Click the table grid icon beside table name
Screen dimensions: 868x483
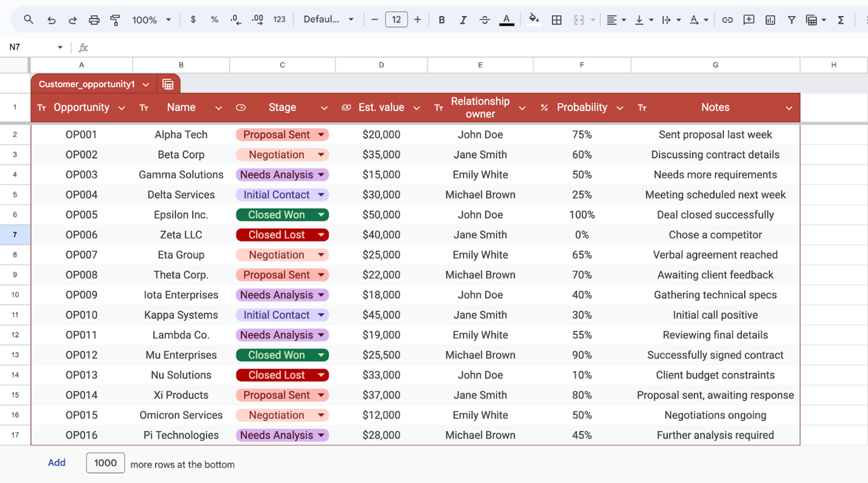pyautogui.click(x=168, y=84)
